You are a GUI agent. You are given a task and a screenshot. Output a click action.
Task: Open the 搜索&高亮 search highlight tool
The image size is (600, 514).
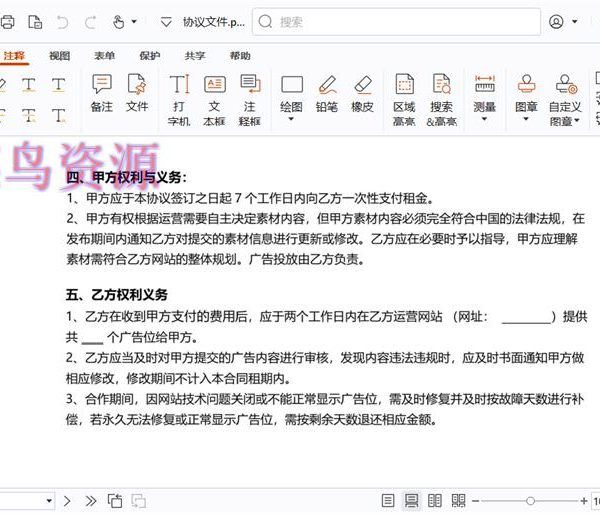pyautogui.click(x=441, y=98)
